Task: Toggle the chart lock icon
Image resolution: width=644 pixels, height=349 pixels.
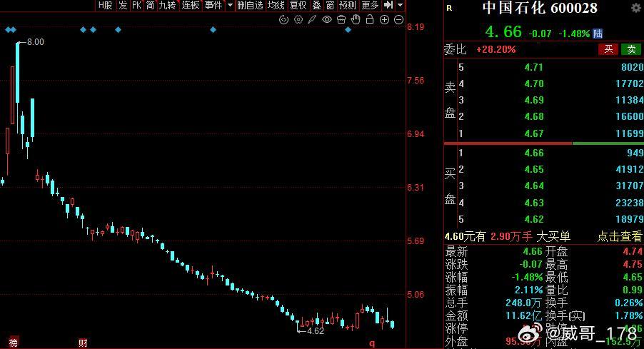Action: pyautogui.click(x=370, y=19)
